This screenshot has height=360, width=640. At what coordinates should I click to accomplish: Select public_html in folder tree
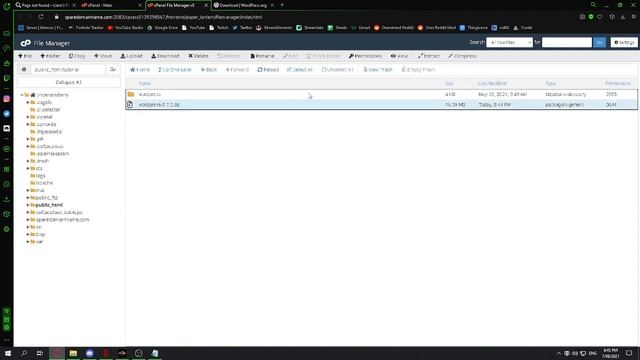coord(49,205)
